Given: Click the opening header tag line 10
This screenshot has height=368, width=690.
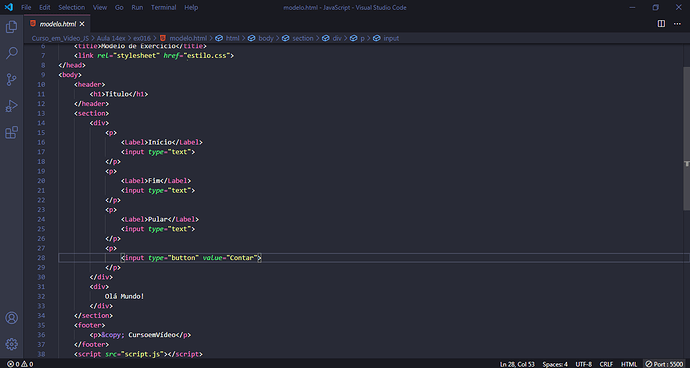Looking at the screenshot, I should click(90, 85).
